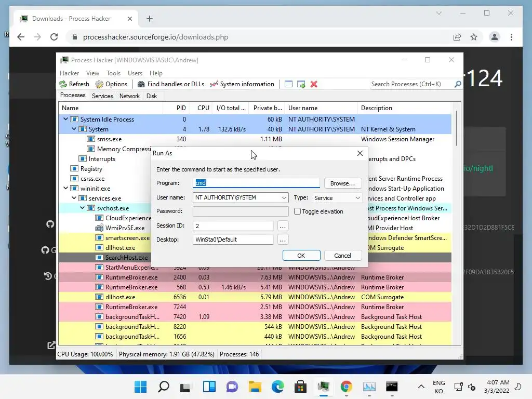Open the Tools menu
Image resolution: width=532 pixels, height=399 pixels.
click(x=113, y=73)
